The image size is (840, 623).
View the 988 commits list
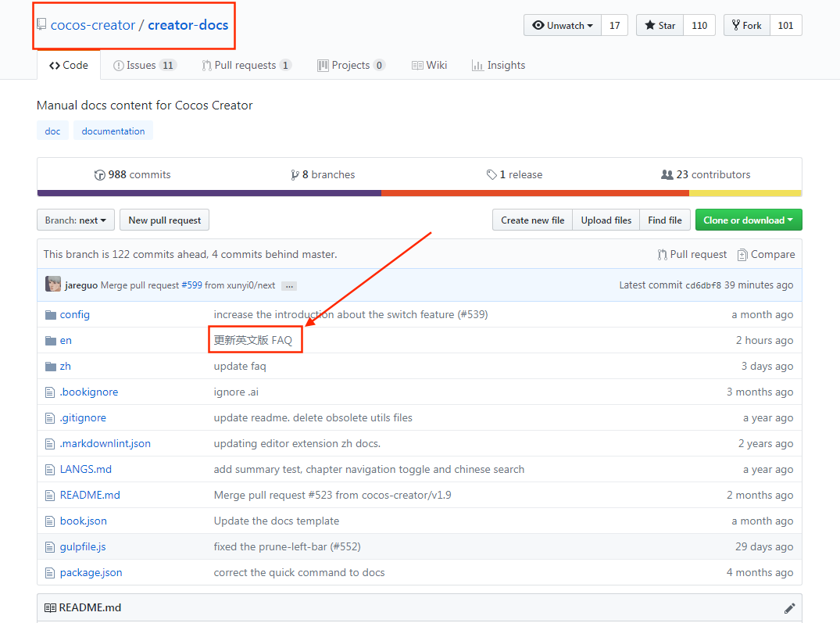tap(132, 174)
